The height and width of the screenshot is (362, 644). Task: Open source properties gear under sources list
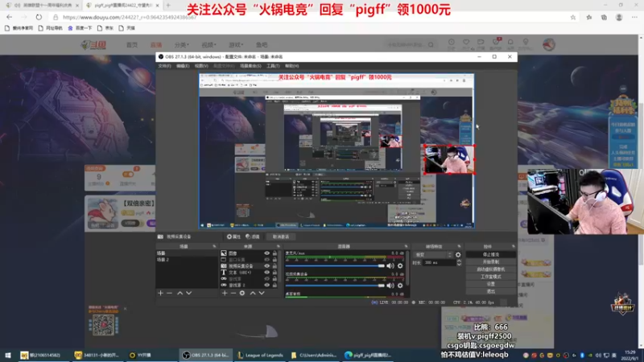coord(242,293)
